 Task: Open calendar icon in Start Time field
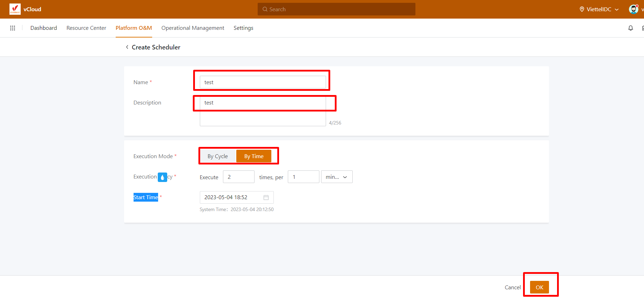(266, 197)
